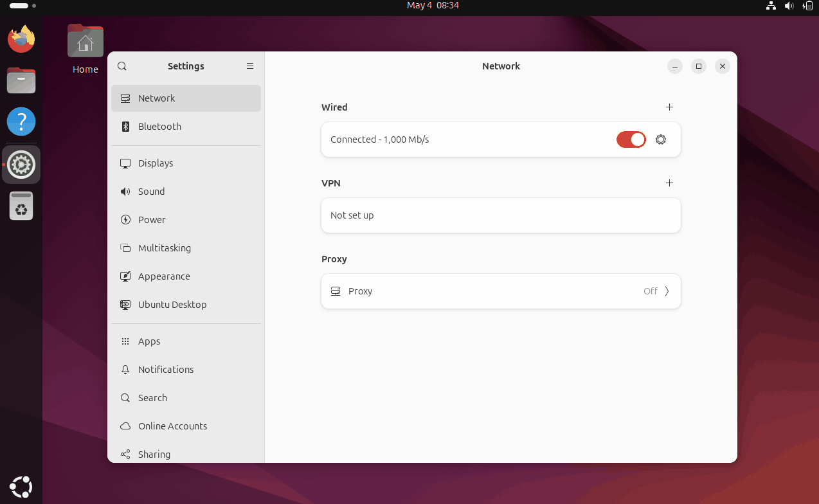Adjust system volume from the top bar

tap(789, 6)
